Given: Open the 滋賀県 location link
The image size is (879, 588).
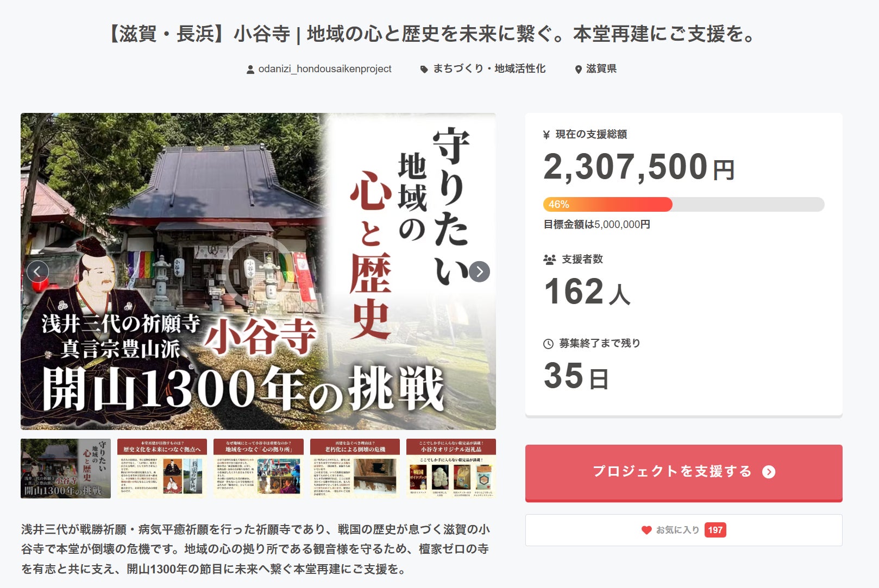Looking at the screenshot, I should (x=601, y=69).
